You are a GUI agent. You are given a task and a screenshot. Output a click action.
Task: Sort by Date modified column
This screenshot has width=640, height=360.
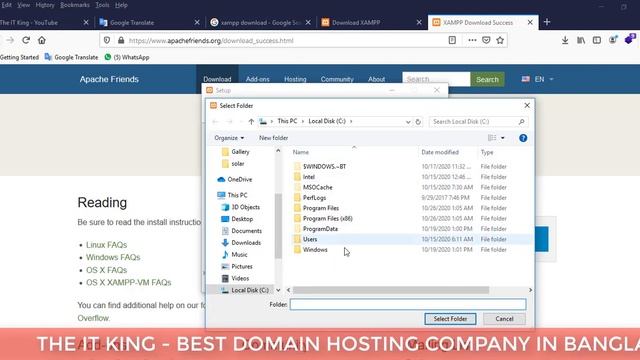[x=440, y=152]
